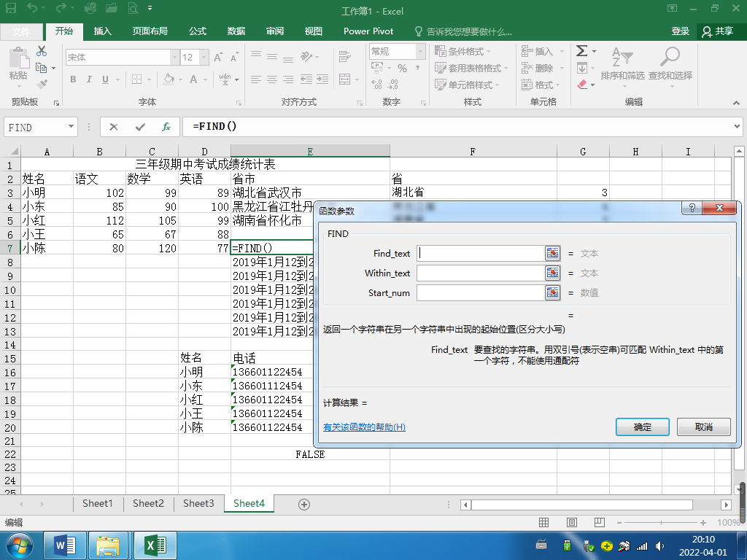The width and height of the screenshot is (747, 560).
Task: Open Word from the Windows taskbar
Action: pos(65,545)
